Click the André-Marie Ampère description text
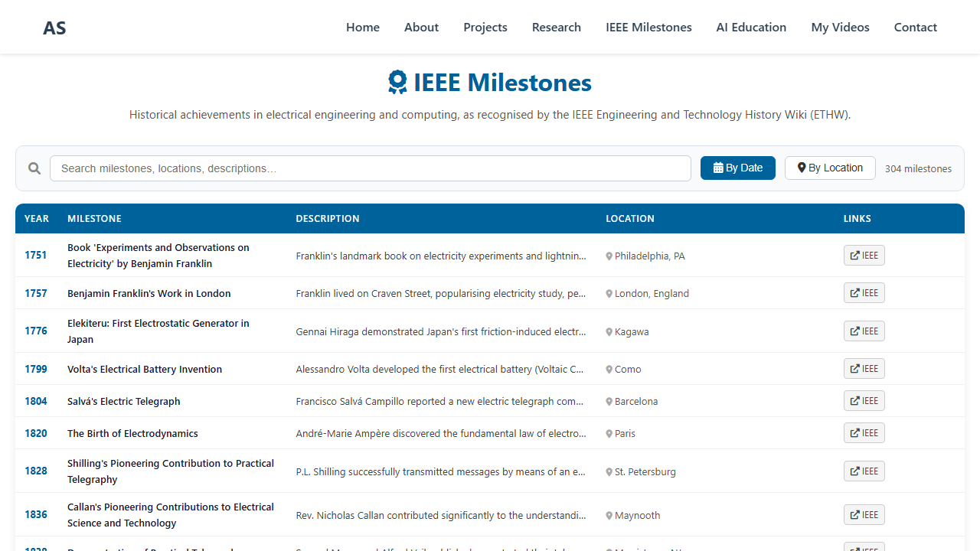The height and width of the screenshot is (551, 980). pyautogui.click(x=441, y=433)
